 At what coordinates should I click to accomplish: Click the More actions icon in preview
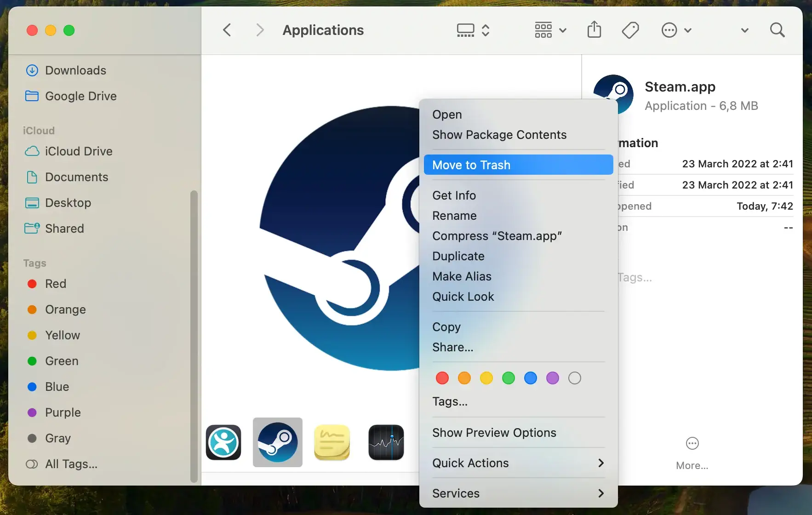click(692, 444)
